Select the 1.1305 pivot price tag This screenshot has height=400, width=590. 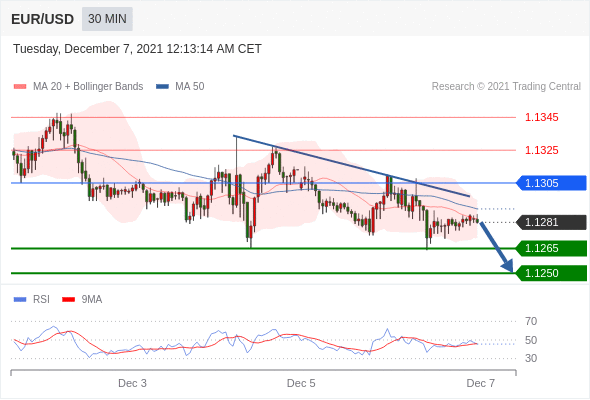point(551,183)
